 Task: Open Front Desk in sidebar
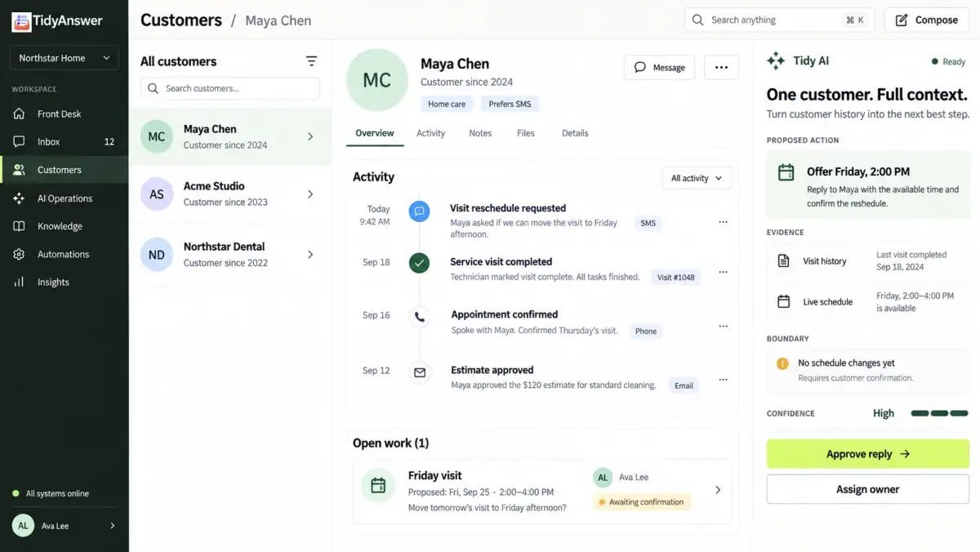point(65,114)
